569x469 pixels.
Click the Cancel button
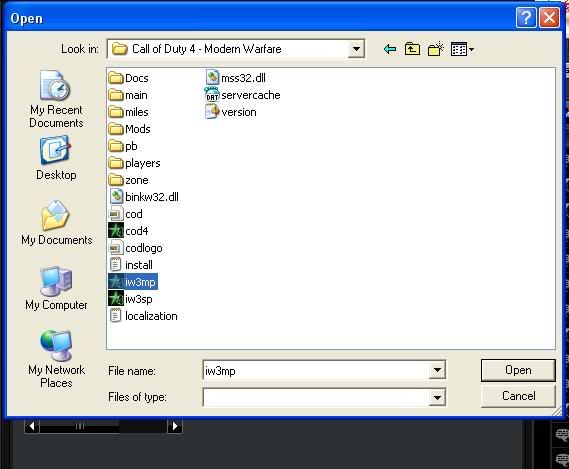tap(518, 396)
